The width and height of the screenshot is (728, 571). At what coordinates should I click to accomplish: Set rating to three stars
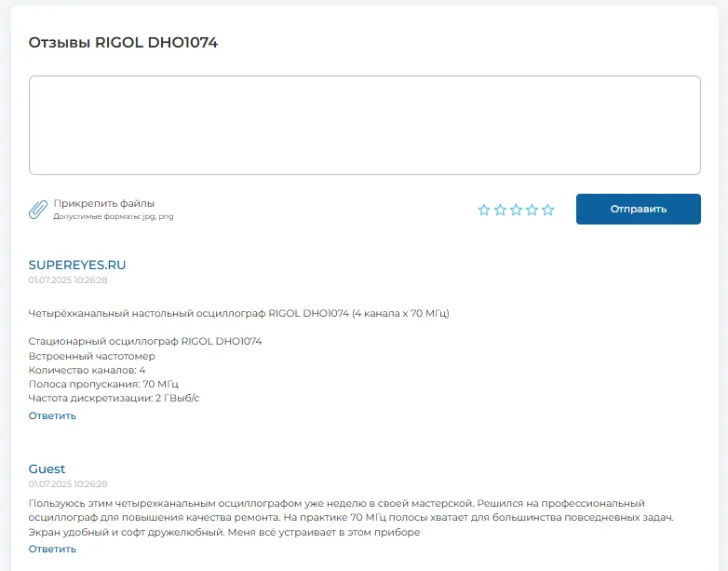pyautogui.click(x=516, y=211)
